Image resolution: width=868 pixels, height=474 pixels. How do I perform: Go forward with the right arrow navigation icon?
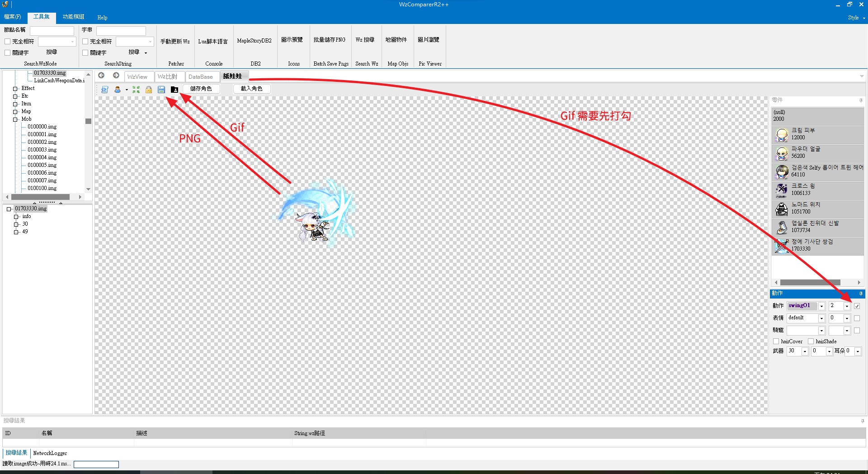coord(116,76)
